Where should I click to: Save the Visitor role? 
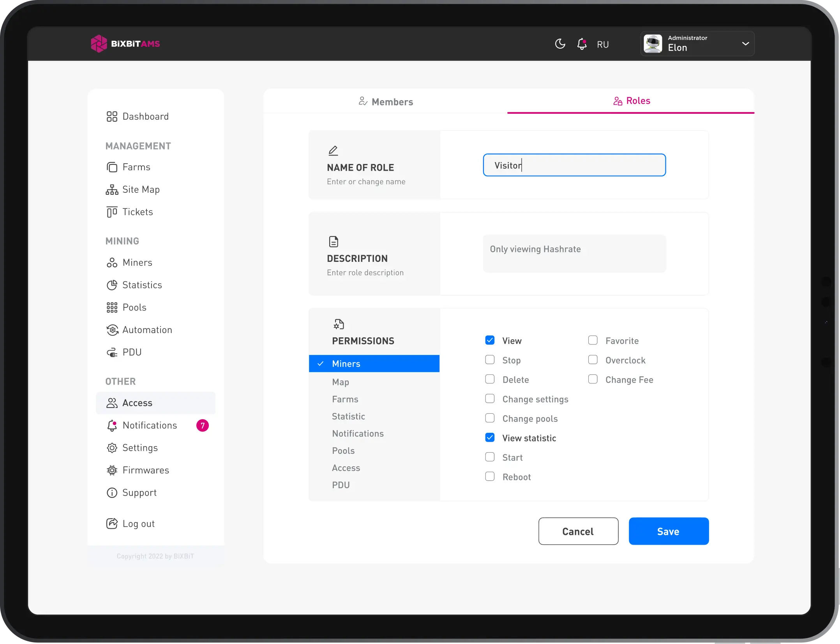point(668,531)
